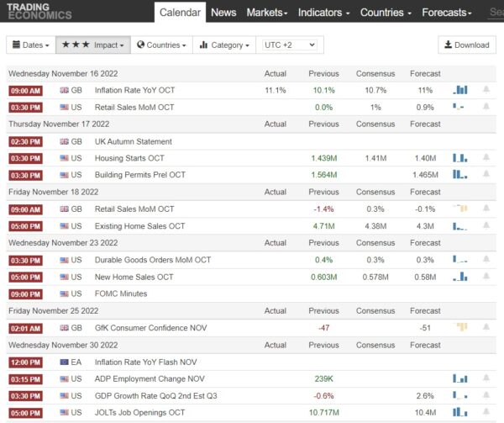Open the FOMC Minutes event link
504x423 pixels.
coord(121,293)
